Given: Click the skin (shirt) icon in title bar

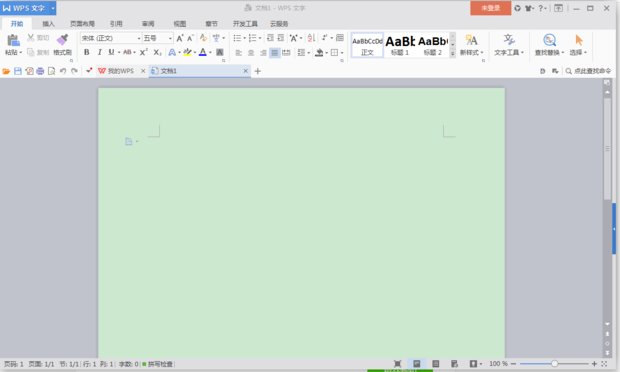Looking at the screenshot, I should [528, 8].
